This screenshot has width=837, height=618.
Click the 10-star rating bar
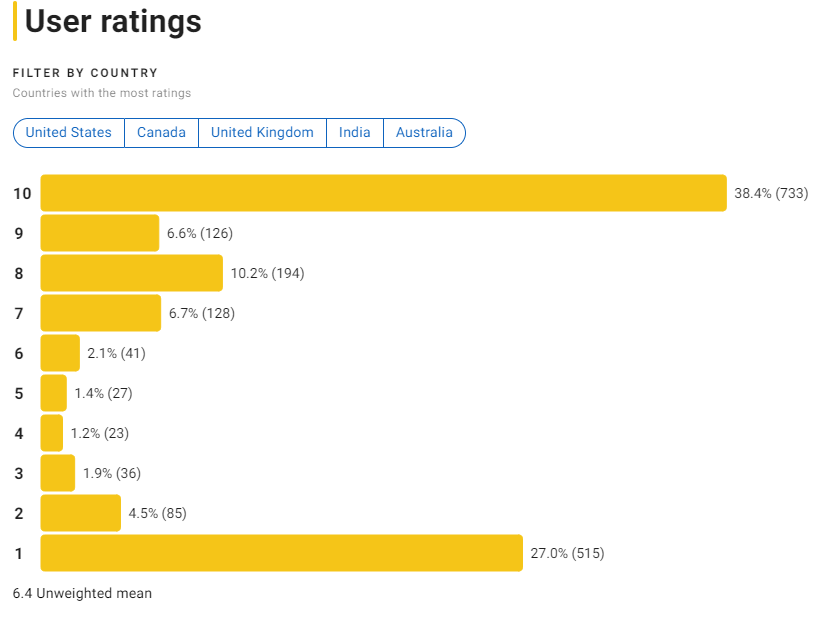pyautogui.click(x=383, y=193)
